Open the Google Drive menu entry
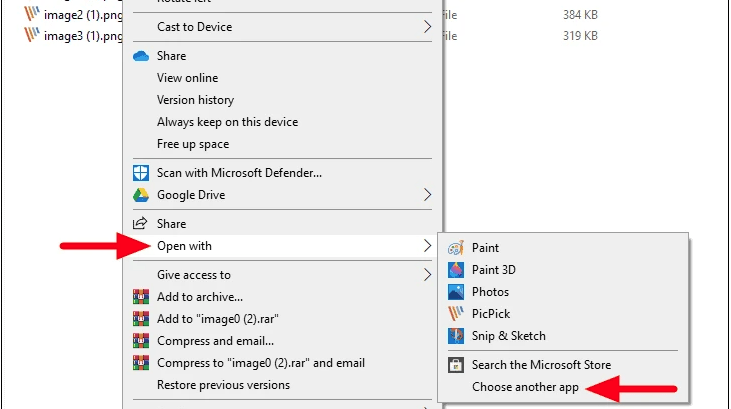Viewport: 731px width, 409px height. click(283, 195)
